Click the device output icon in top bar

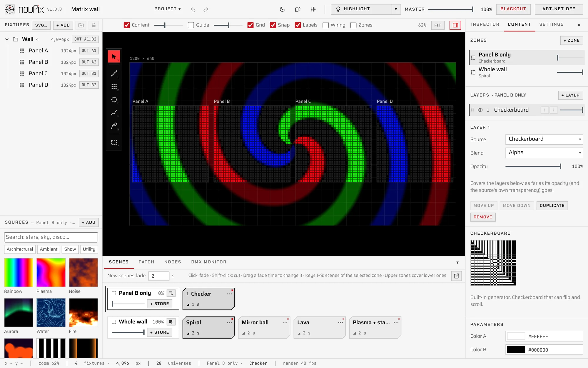click(x=298, y=9)
